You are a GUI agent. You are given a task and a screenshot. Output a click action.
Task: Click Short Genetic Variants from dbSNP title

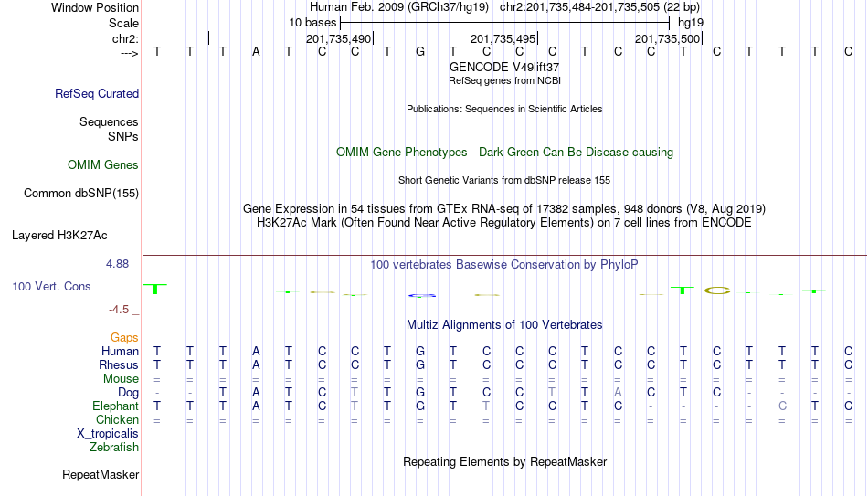click(x=504, y=180)
